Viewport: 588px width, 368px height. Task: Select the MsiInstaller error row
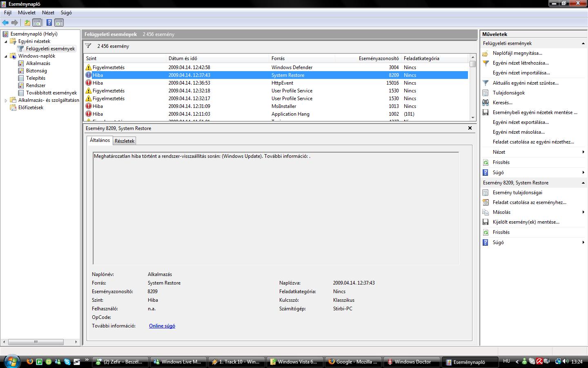coord(276,106)
